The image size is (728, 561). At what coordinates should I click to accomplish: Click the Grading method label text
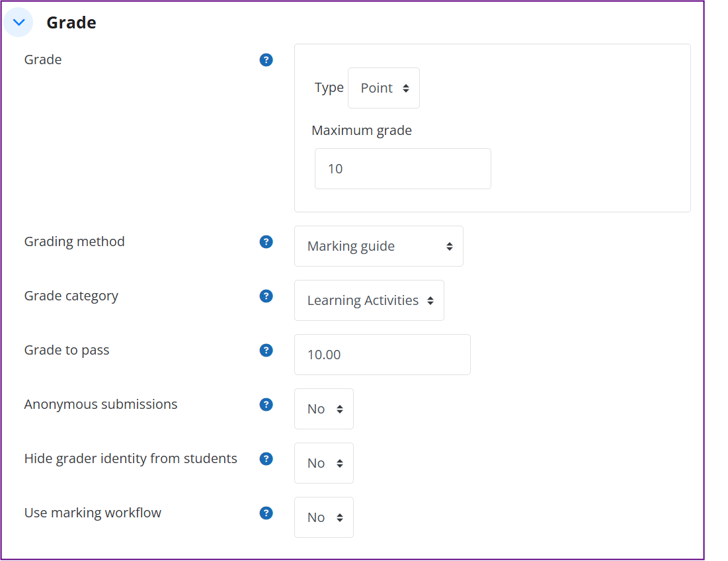(75, 241)
